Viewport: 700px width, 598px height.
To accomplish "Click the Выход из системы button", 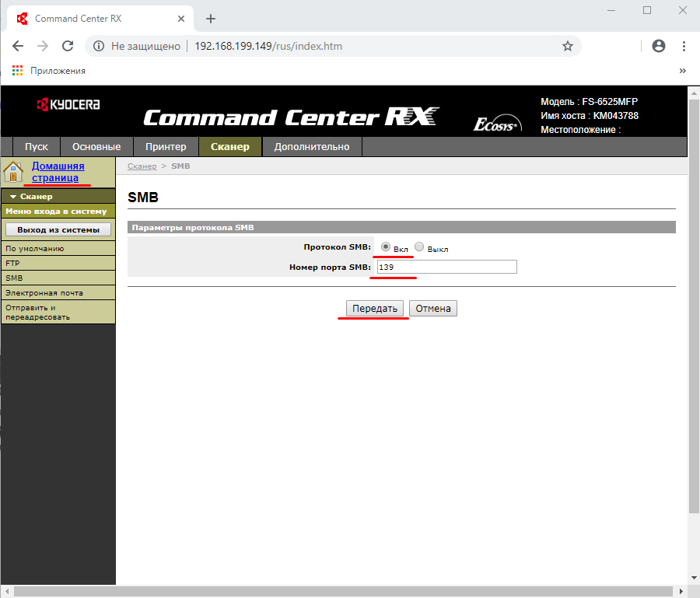I will [x=58, y=229].
